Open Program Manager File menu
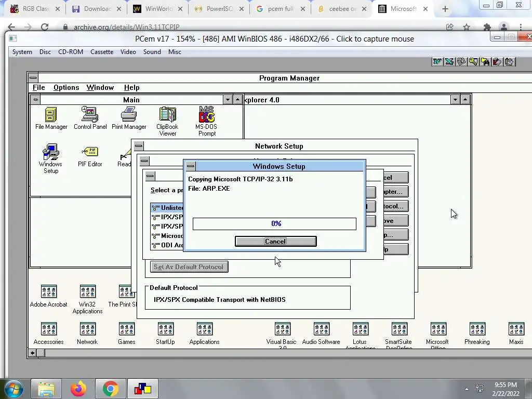Image resolution: width=532 pixels, height=399 pixels. click(38, 87)
